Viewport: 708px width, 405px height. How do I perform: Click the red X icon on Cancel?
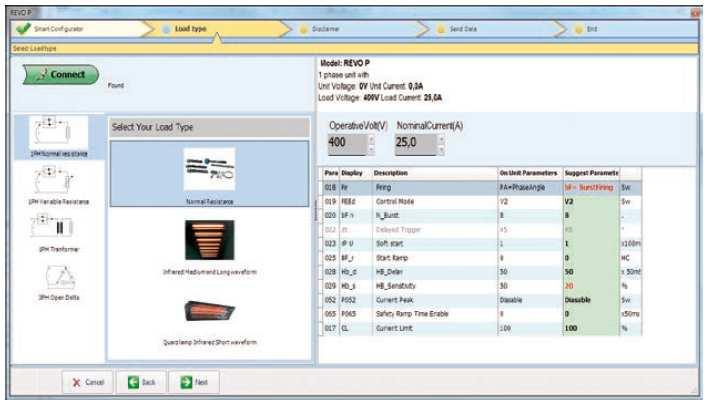76,383
